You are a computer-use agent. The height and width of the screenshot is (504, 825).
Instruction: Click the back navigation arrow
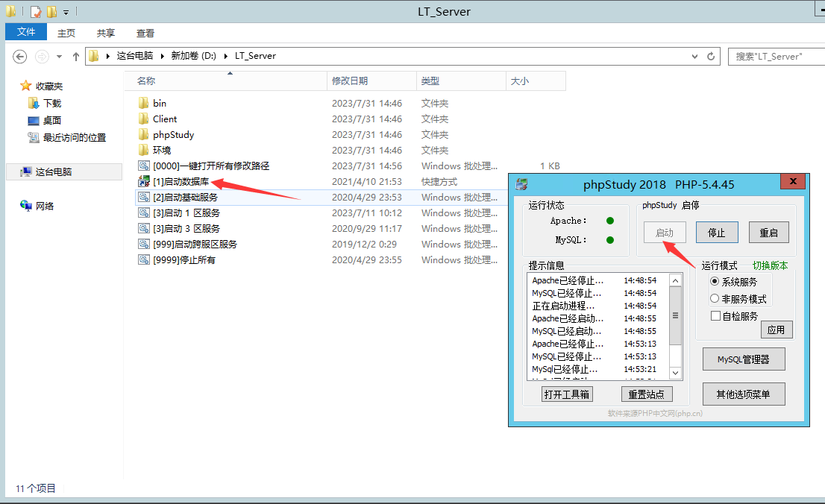coord(20,56)
